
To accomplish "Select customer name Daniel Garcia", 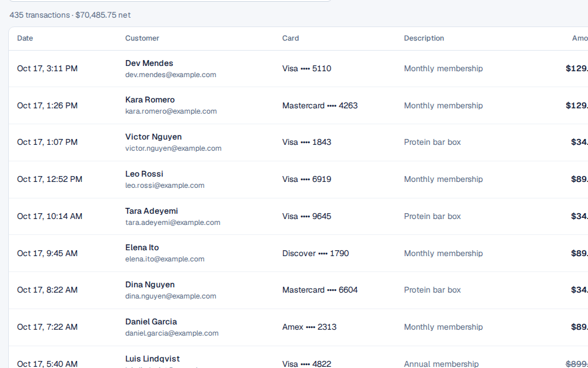I will click(151, 322).
